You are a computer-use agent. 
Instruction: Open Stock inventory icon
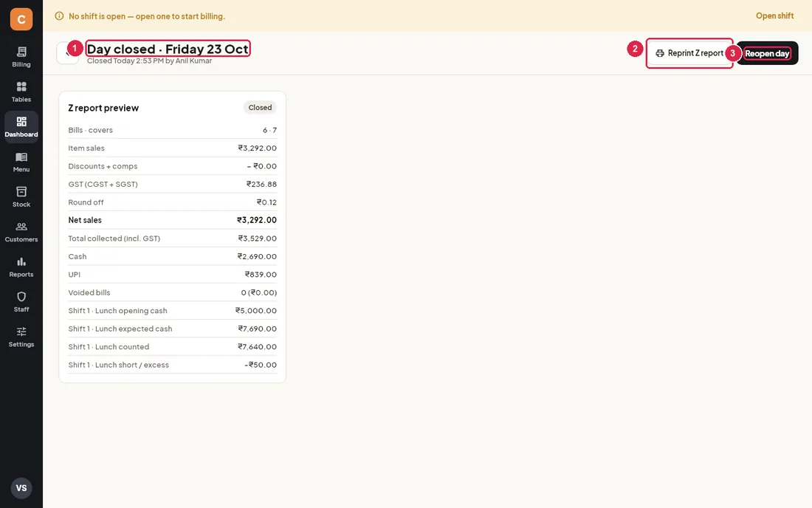[x=21, y=191]
